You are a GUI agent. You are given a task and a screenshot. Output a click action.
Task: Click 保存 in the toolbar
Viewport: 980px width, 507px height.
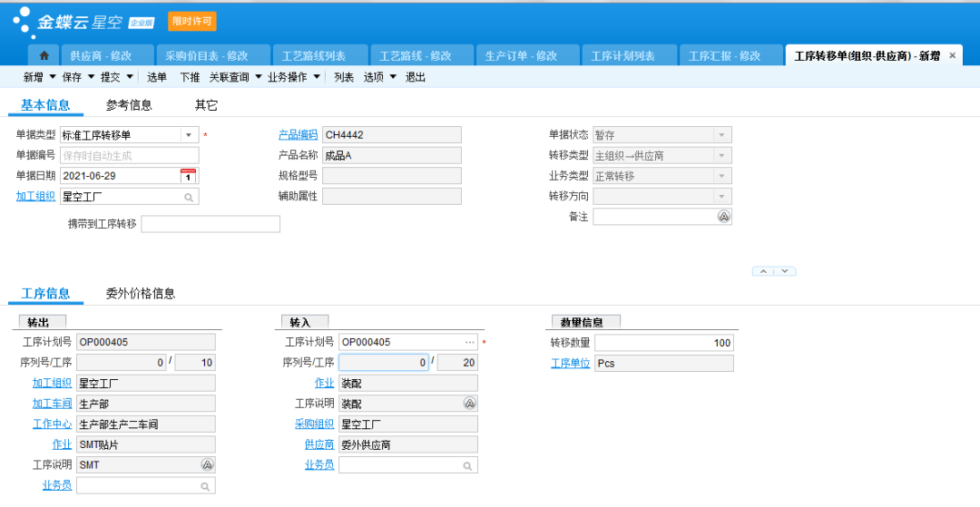pos(72,77)
